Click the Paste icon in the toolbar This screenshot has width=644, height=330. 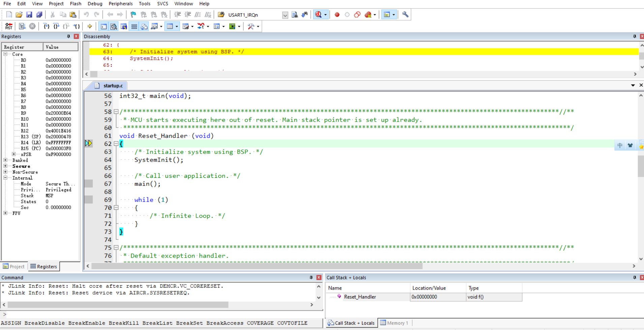[73, 14]
